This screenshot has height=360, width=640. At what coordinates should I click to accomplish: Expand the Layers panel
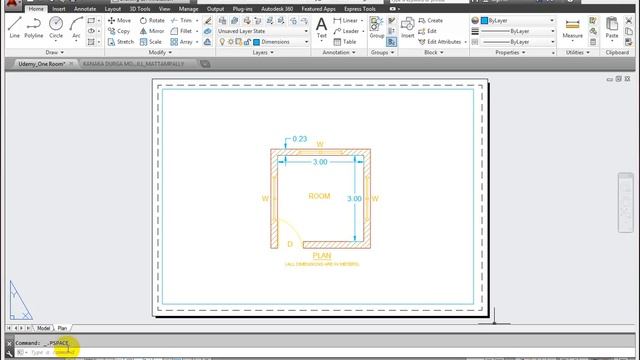click(x=263, y=52)
